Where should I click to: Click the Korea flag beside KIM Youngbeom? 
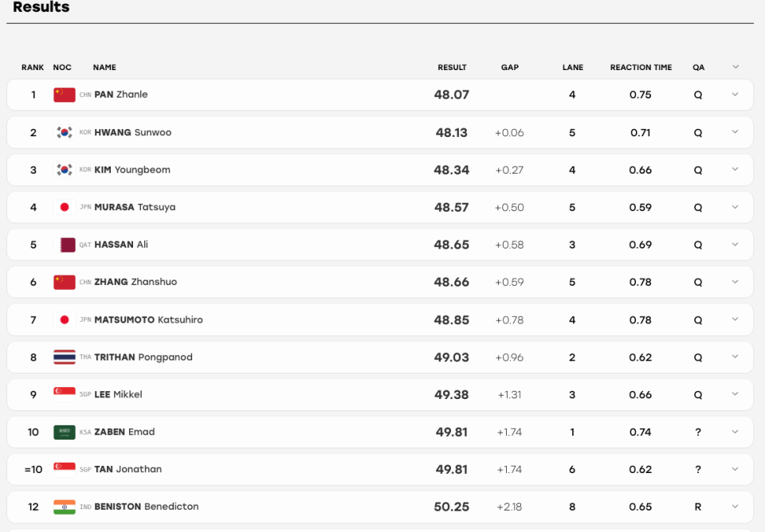65,170
